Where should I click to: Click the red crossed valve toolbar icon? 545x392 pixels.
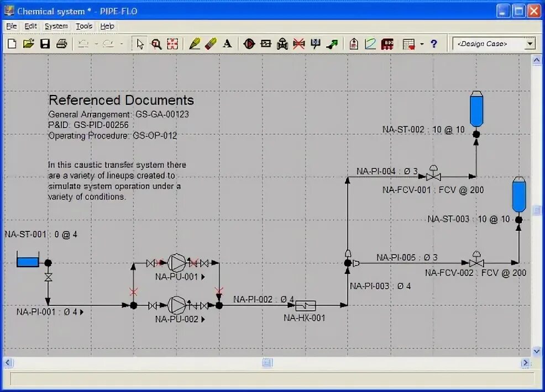[298, 44]
